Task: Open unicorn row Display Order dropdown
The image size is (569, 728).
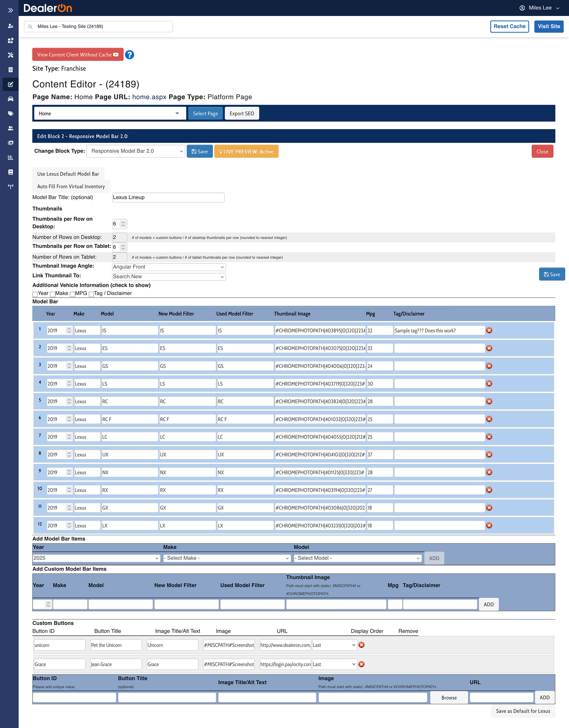Action: coord(335,645)
